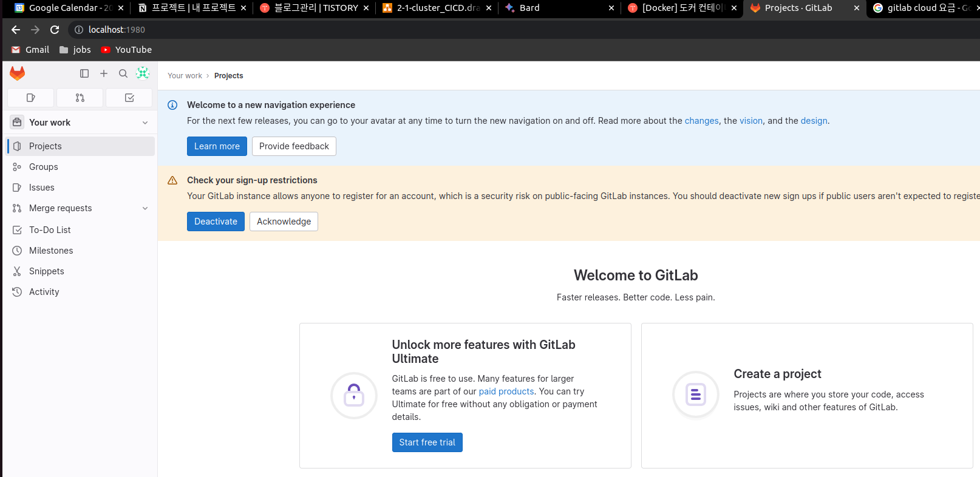
Task: Open the Gmail bookmark
Action: [x=30, y=50]
